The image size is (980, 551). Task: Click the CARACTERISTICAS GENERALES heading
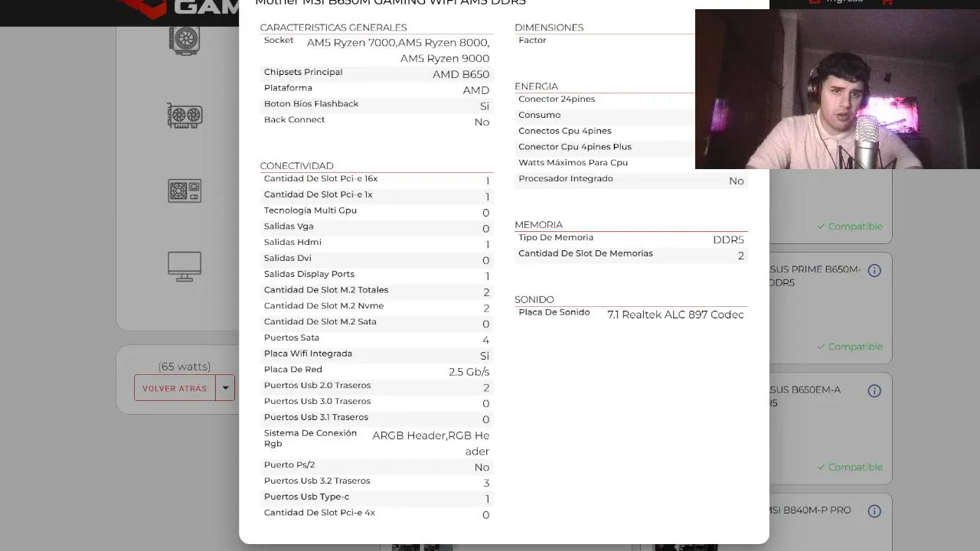333,28
